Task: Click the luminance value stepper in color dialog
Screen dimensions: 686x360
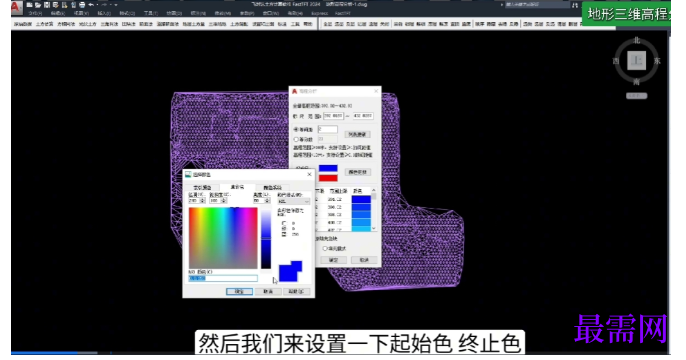Action: click(x=267, y=200)
